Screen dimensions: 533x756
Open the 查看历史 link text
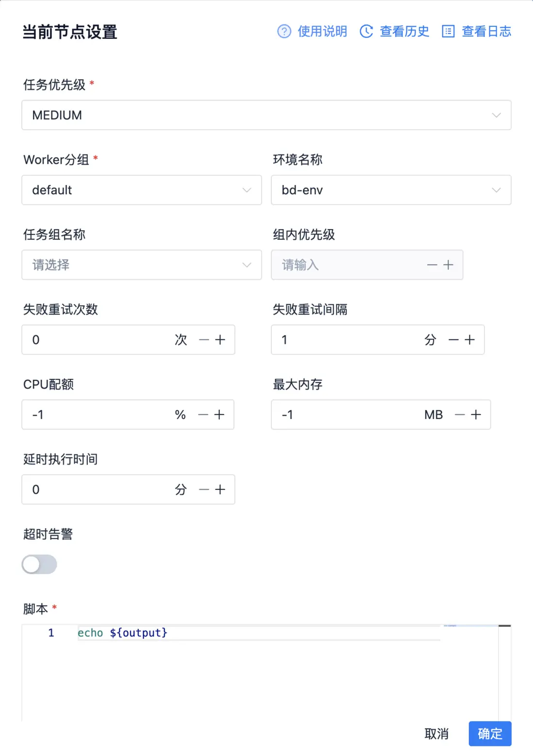click(x=404, y=32)
